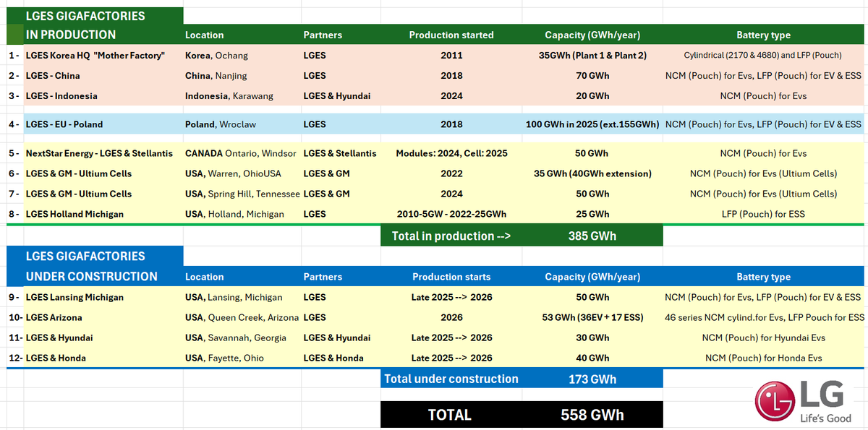Image resolution: width=868 pixels, height=430 pixels.
Task: Click the '35GWh (Plant 1 & Plant 2)' cell
Action: [592, 55]
